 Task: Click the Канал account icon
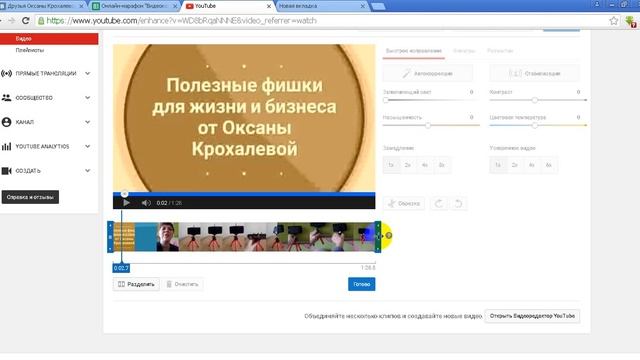[6, 122]
